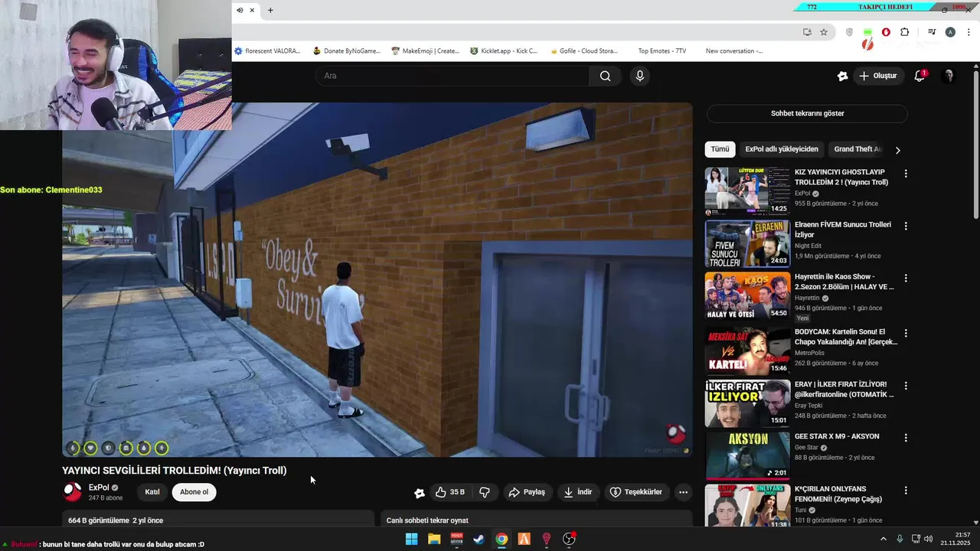The height and width of the screenshot is (551, 980).
Task: Click the taskbar volume speaker icon
Action: pyautogui.click(x=929, y=539)
